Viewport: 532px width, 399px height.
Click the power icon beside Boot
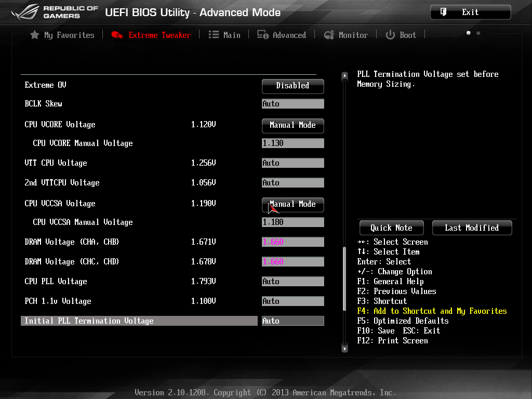[x=390, y=35]
